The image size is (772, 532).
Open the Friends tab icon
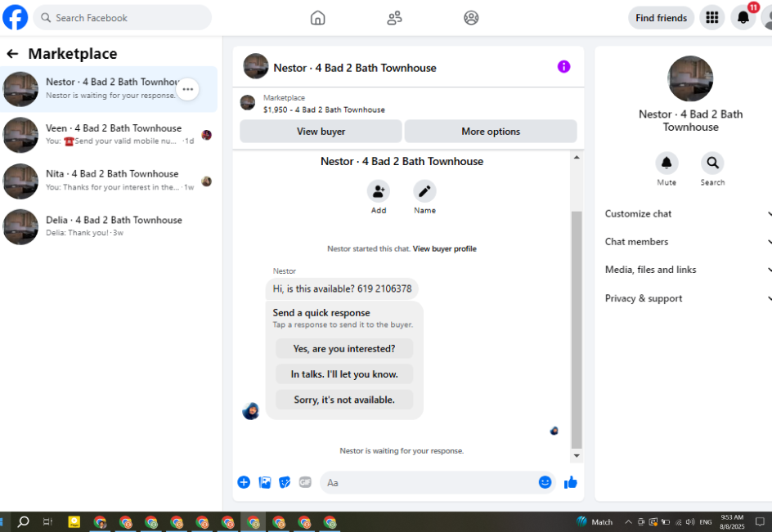click(394, 18)
